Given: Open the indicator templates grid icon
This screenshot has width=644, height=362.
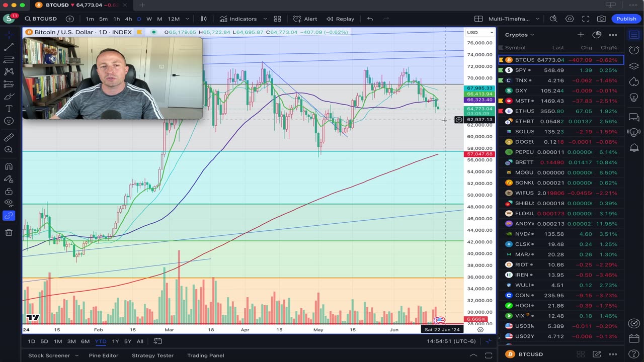Looking at the screenshot, I should [277, 19].
